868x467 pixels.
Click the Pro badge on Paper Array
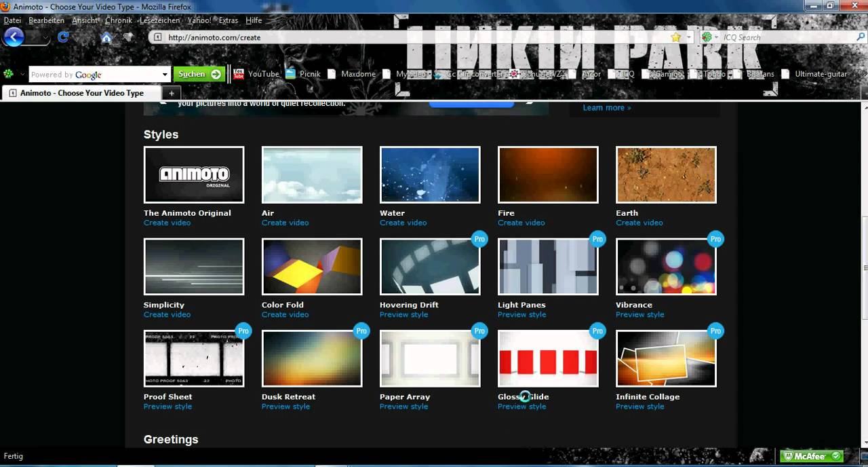[479, 331]
